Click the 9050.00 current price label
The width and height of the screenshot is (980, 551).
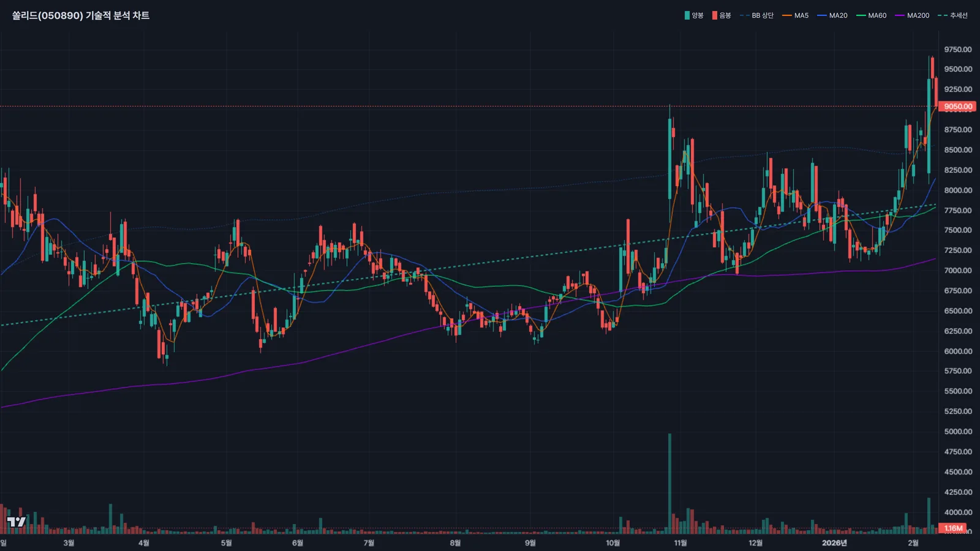[958, 107]
